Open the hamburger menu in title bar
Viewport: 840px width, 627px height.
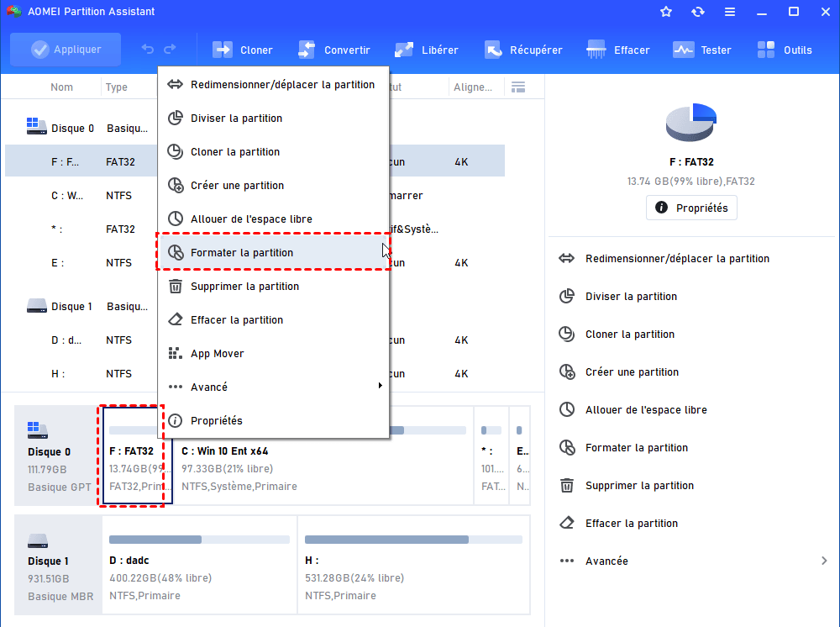click(x=730, y=12)
